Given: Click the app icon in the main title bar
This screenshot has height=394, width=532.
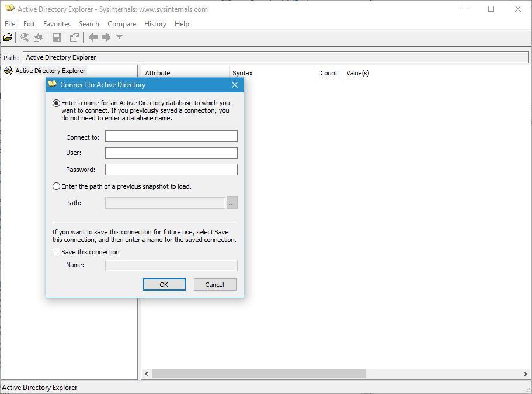Looking at the screenshot, I should 10,8.
